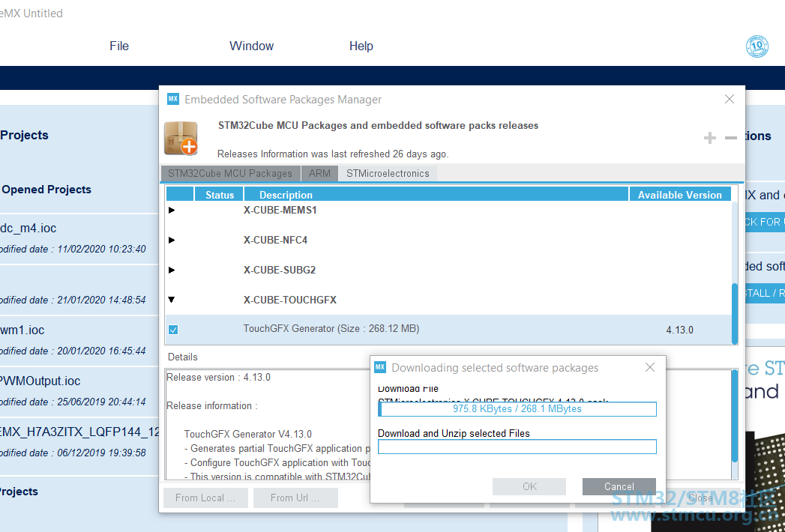Click the TouchGFX Generator V4.13.0 details line

248,434
